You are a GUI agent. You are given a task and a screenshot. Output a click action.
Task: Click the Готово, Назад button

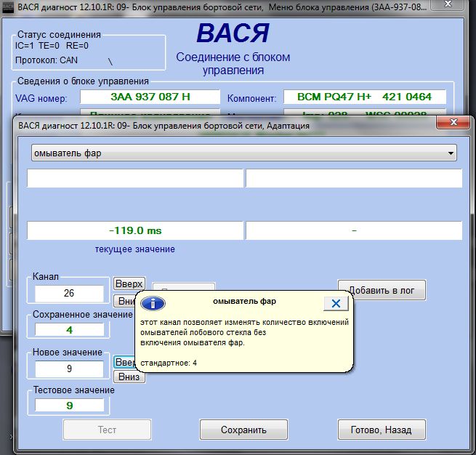pyautogui.click(x=382, y=430)
